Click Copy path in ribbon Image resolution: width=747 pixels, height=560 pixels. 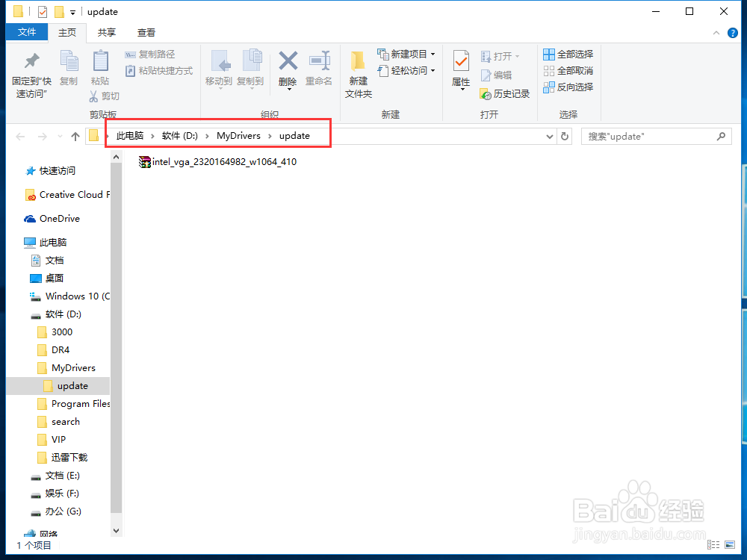[150, 55]
